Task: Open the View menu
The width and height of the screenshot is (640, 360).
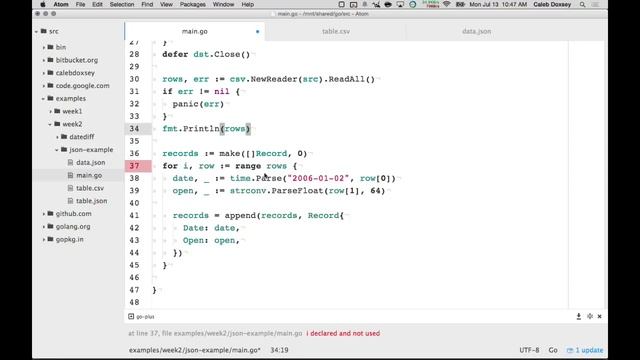Action: pyautogui.click(x=166, y=4)
